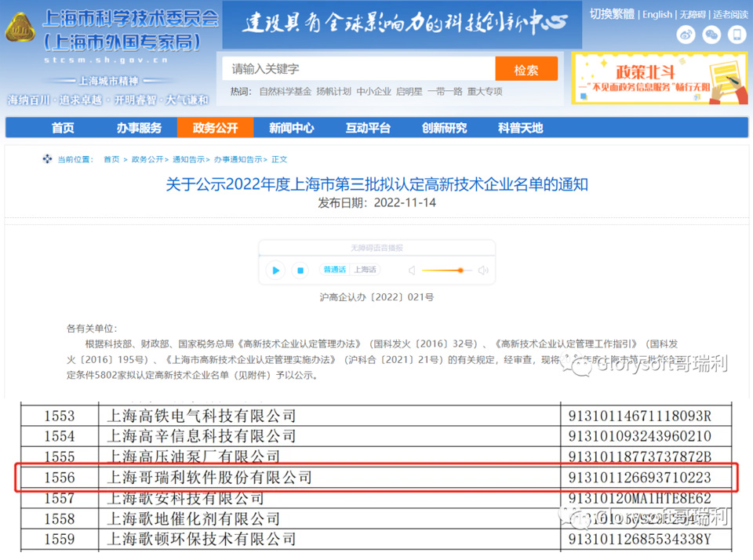
Task: Open the mobile phone version icon
Action: coord(737,35)
